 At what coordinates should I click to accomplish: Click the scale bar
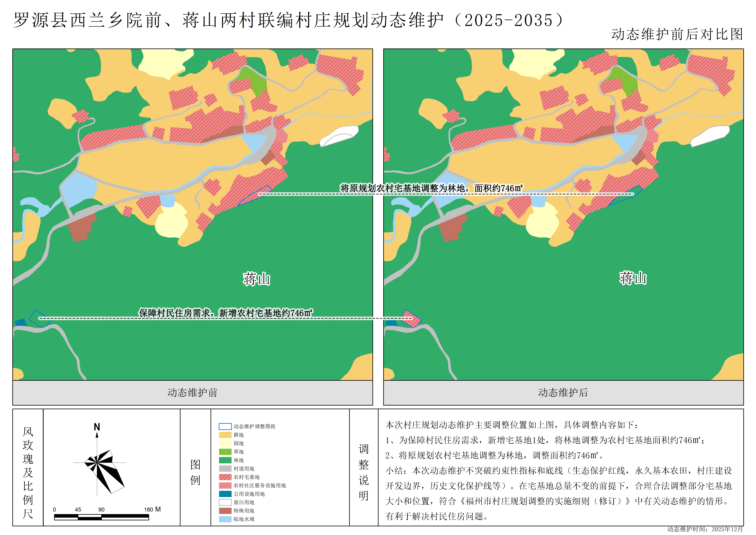click(x=102, y=517)
